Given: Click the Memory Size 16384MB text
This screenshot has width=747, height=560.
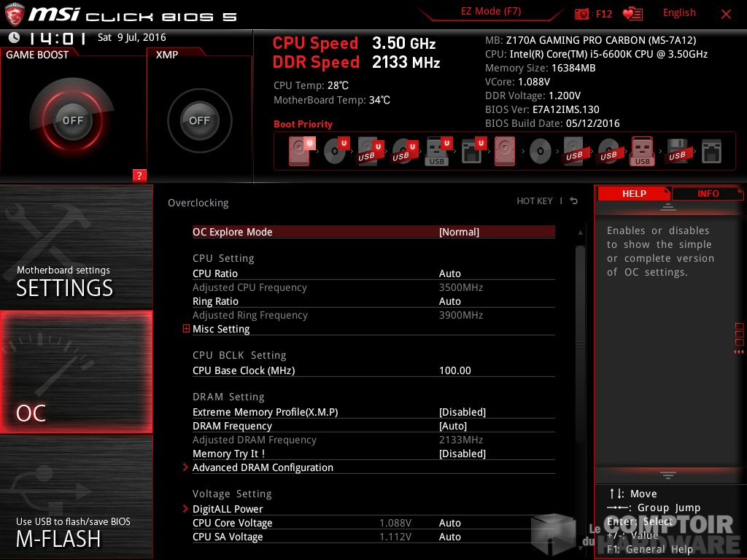Looking at the screenshot, I should tap(541, 68).
